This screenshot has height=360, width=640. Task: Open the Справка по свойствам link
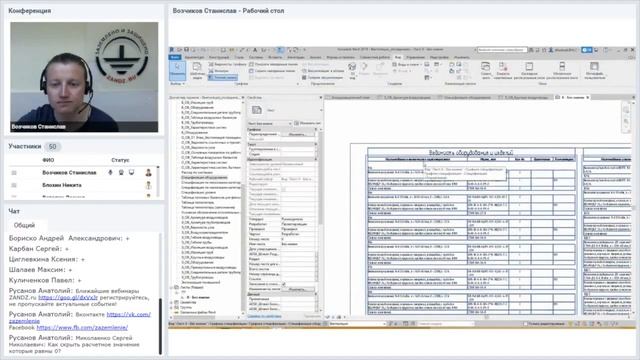coord(264,316)
